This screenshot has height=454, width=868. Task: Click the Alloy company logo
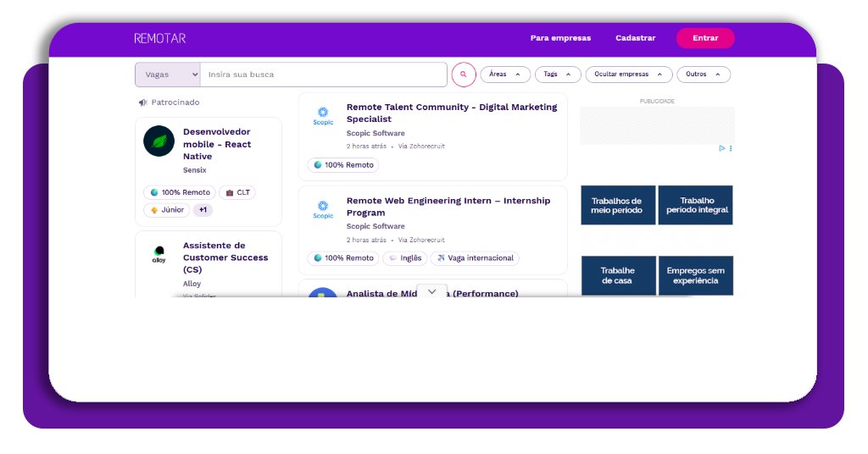tap(159, 254)
